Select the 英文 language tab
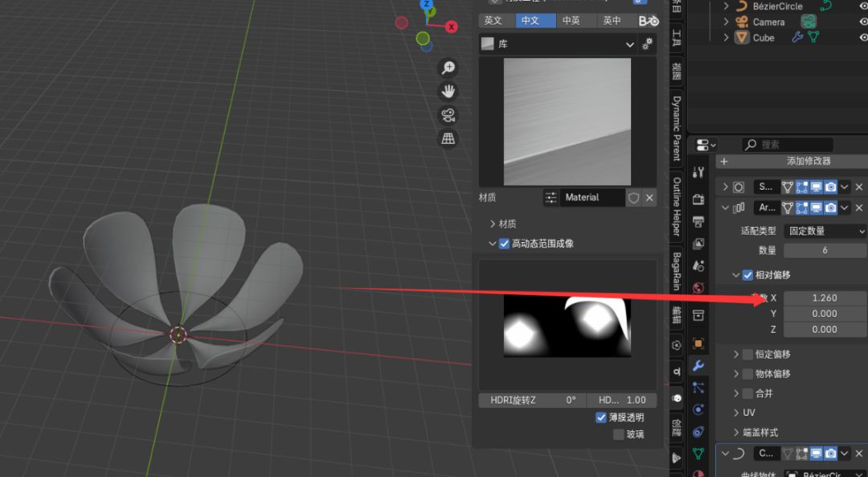Image resolution: width=868 pixels, height=477 pixels. pyautogui.click(x=493, y=21)
